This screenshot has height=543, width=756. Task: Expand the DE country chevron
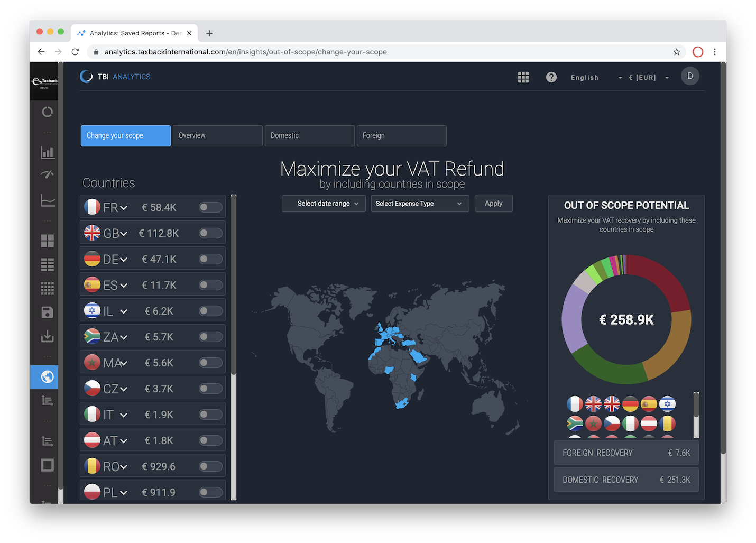[x=124, y=260]
